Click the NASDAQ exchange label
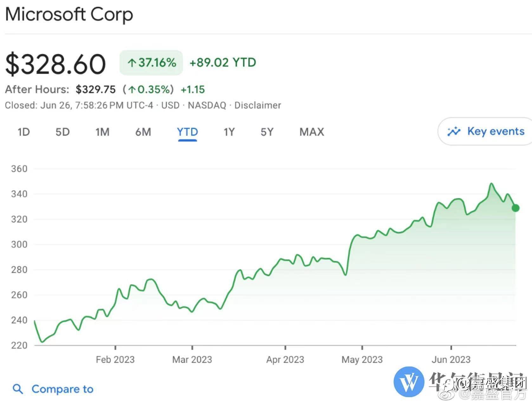The width and height of the screenshot is (532, 406). tap(207, 105)
